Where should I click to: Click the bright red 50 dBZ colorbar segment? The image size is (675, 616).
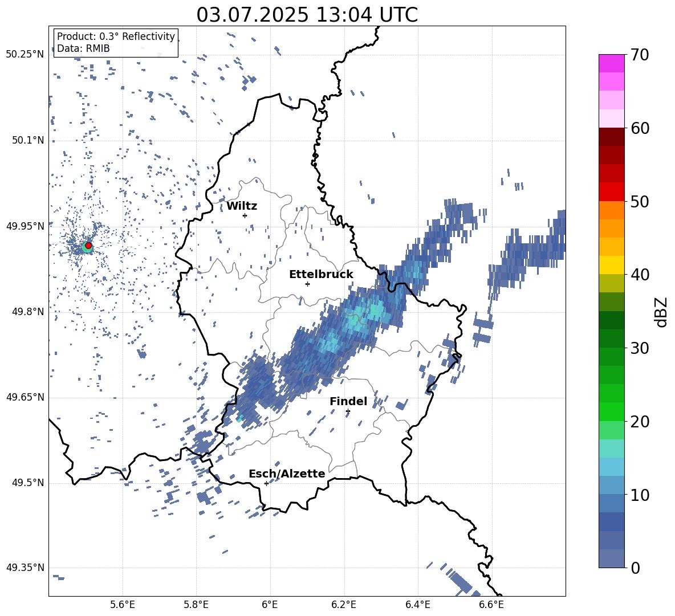[x=611, y=192]
